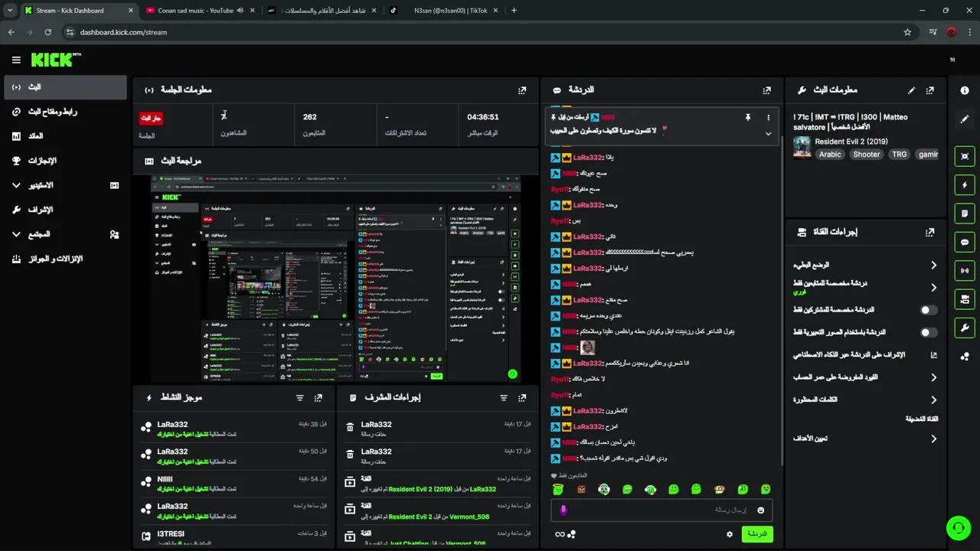Open the browser tab list dropdown

click(x=10, y=11)
